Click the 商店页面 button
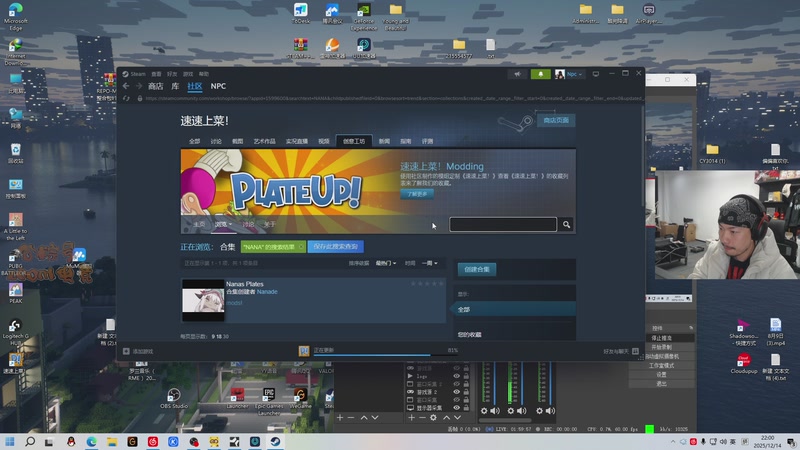This screenshot has height=450, width=800. [x=556, y=120]
